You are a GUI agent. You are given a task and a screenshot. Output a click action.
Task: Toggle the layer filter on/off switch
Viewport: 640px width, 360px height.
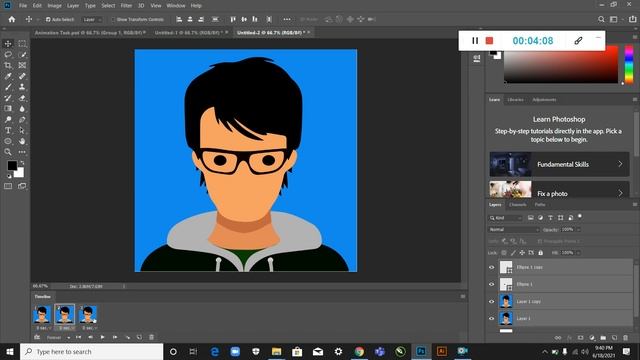tap(580, 216)
